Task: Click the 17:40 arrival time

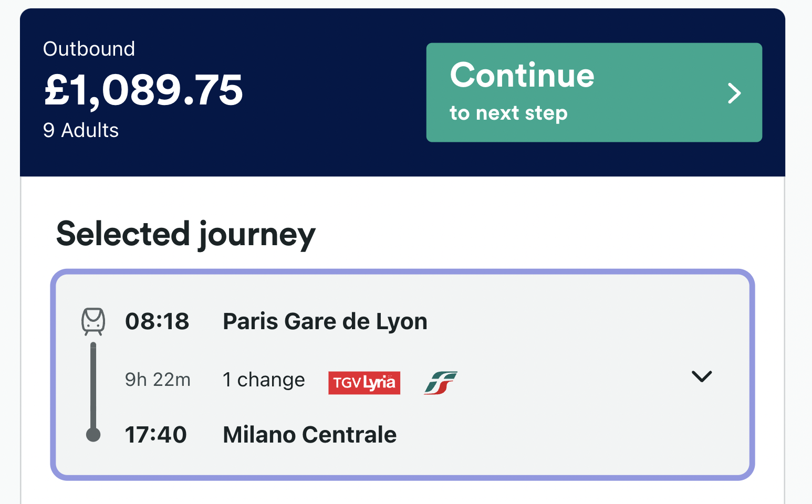Action: (x=156, y=435)
